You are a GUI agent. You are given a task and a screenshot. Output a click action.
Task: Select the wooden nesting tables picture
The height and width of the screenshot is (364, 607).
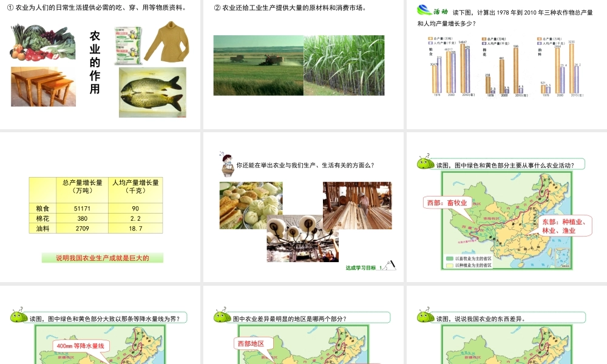pyautogui.click(x=43, y=87)
